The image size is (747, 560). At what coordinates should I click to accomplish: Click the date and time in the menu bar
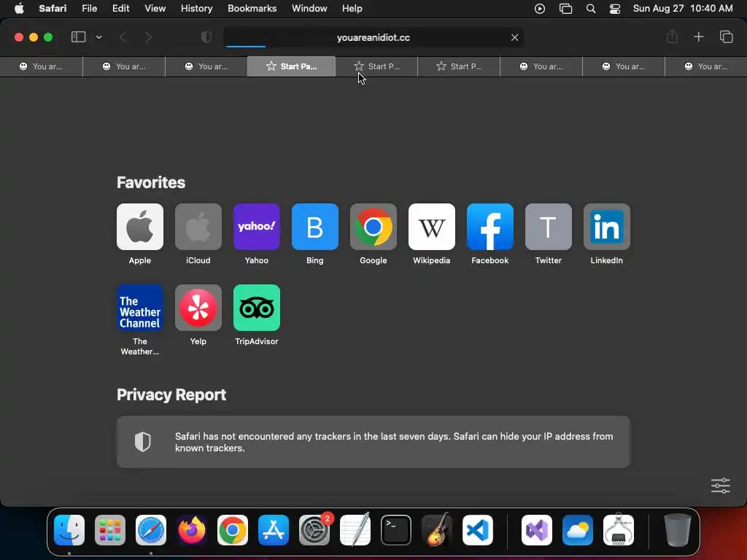(683, 9)
